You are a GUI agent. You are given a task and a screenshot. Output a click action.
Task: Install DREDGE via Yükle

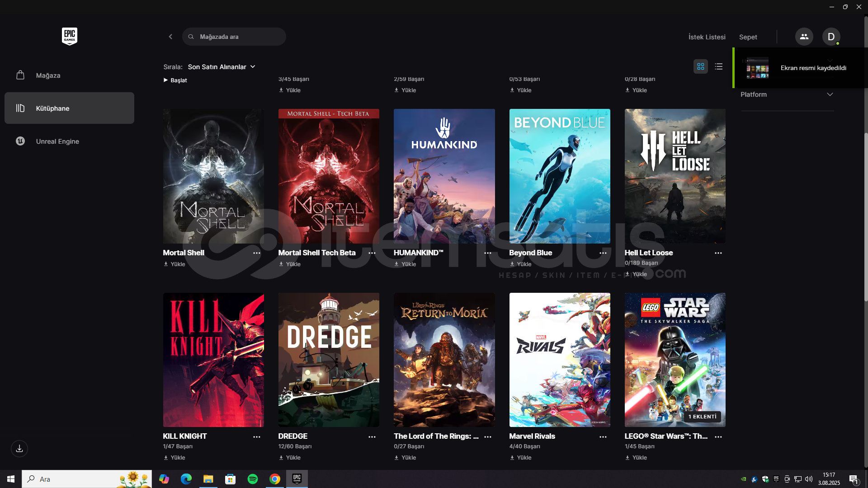point(290,458)
